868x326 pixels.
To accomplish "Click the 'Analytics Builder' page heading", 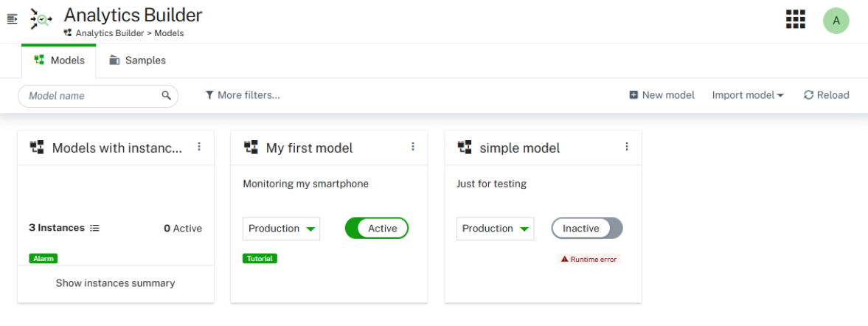I will (133, 15).
